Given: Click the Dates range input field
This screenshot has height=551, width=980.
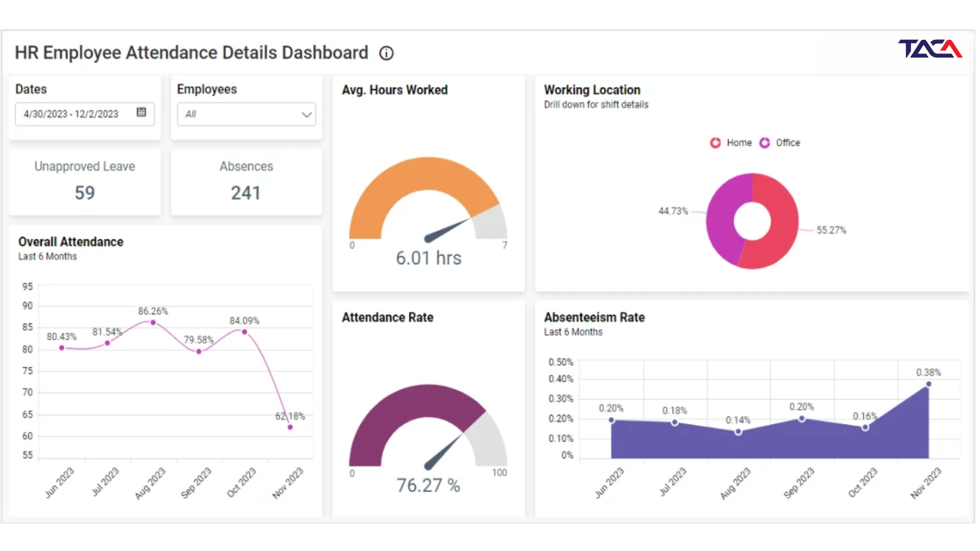Looking at the screenshot, I should click(x=85, y=114).
